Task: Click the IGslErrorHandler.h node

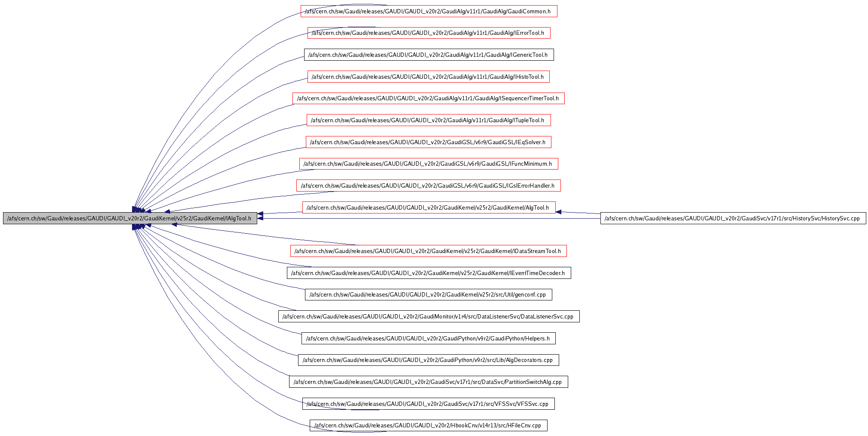Action: pos(428,186)
